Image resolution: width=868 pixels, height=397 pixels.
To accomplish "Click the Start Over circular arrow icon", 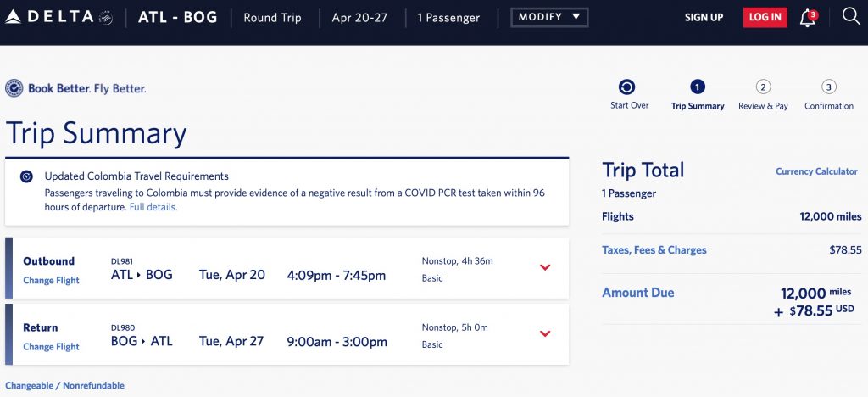I will click(627, 87).
